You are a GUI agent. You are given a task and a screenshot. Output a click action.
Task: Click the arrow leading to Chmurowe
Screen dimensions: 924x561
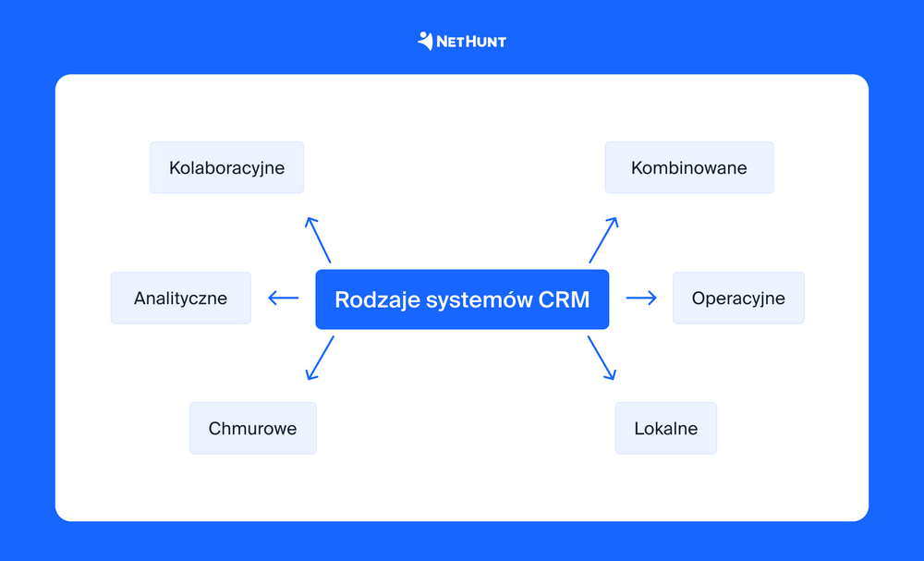click(319, 359)
